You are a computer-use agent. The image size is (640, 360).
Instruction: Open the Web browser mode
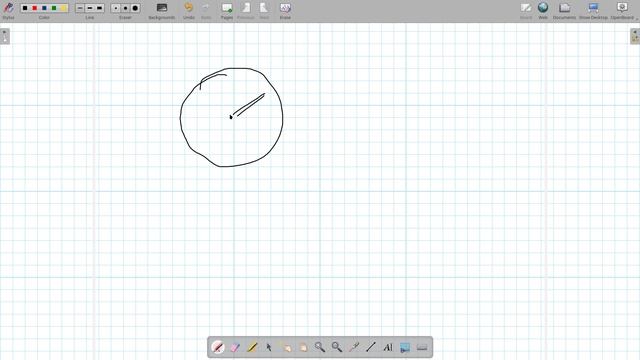(543, 10)
